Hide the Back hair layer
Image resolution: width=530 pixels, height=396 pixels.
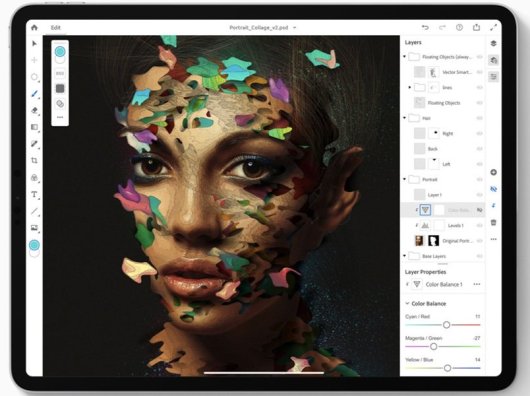(x=479, y=149)
